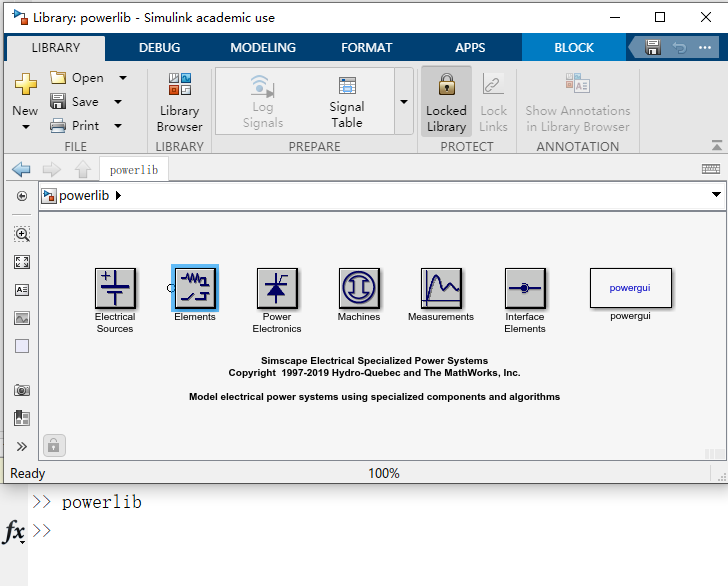
Task: Open the quick access more options
Action: point(705,47)
